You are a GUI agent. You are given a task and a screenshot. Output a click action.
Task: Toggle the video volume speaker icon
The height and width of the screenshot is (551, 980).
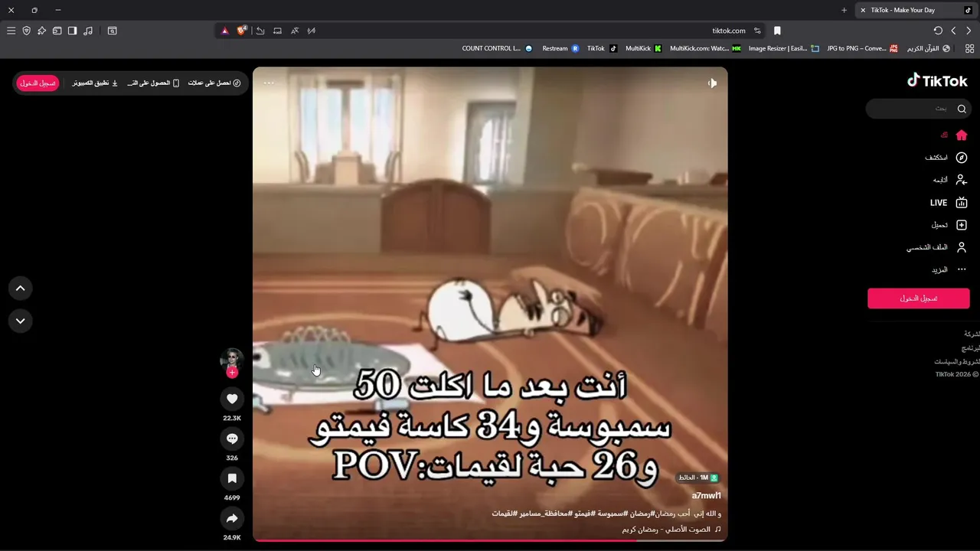pyautogui.click(x=712, y=83)
